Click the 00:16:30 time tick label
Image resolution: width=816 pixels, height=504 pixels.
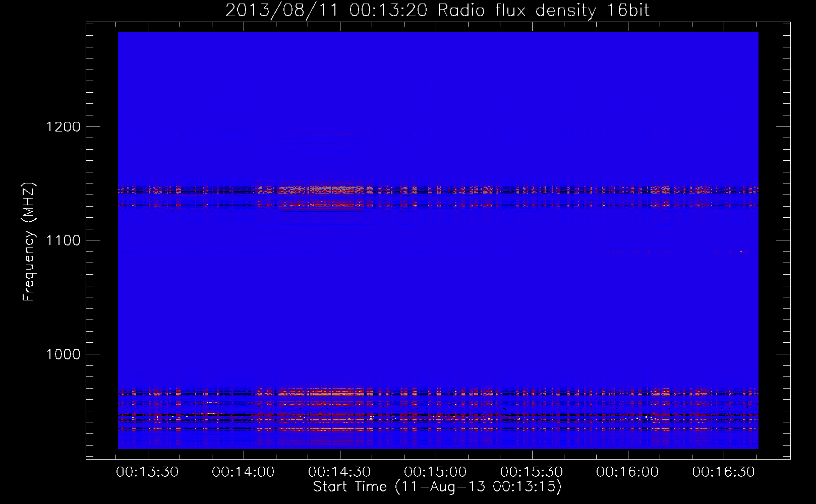pos(724,472)
